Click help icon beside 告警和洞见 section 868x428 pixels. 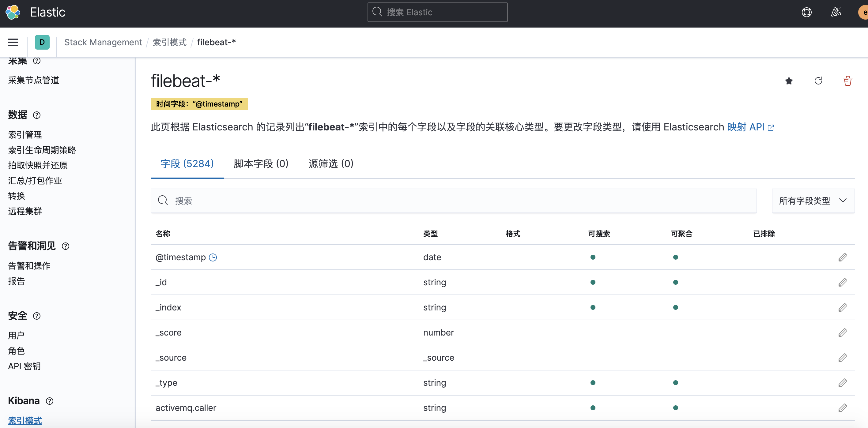tap(66, 246)
